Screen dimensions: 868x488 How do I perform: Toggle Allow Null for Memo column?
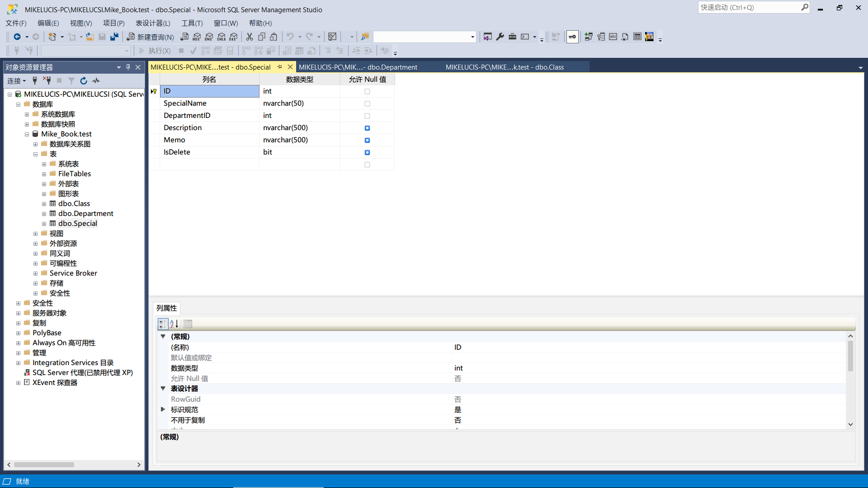367,140
